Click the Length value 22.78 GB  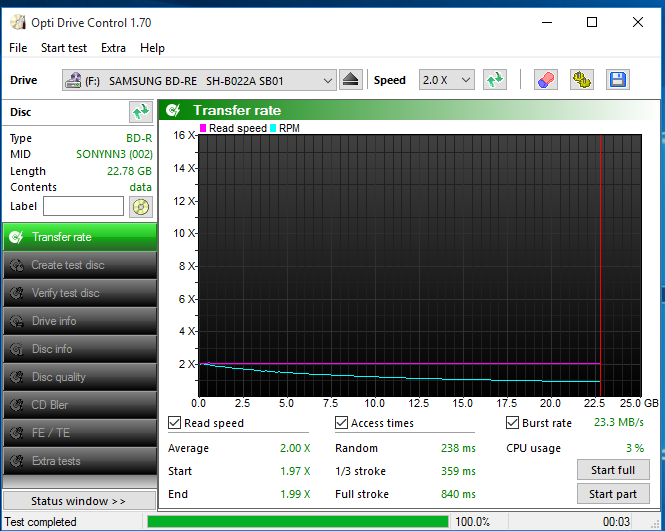(129, 171)
